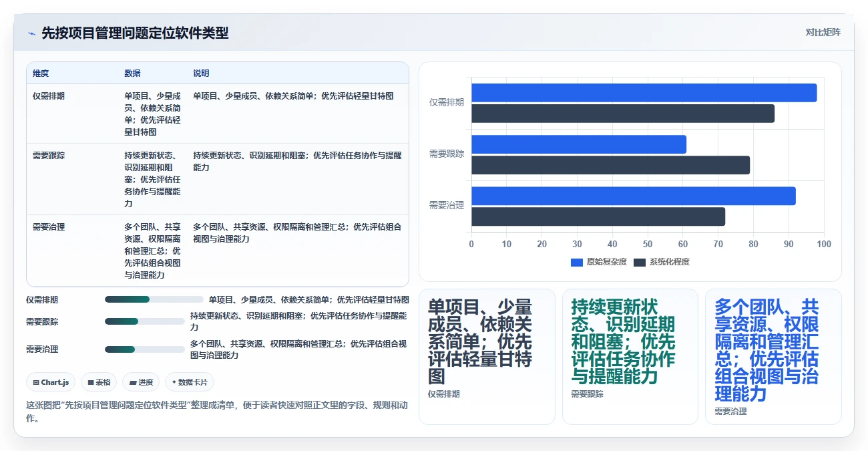
Task: Click the dark bar for 仅需排期
Action: pyautogui.click(x=623, y=114)
